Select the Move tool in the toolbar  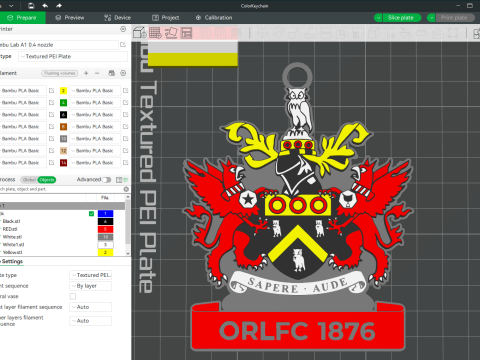(263, 33)
